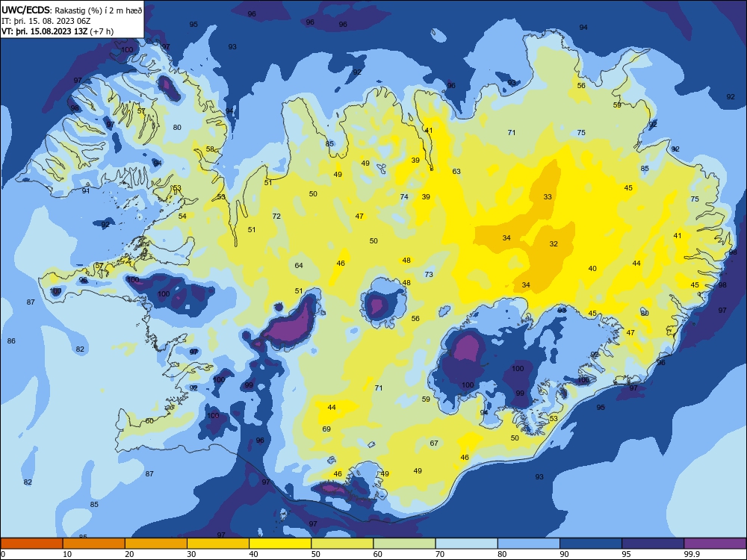Pick the 80–90 medium blue legend swatch
747x560 pixels.
point(528,544)
